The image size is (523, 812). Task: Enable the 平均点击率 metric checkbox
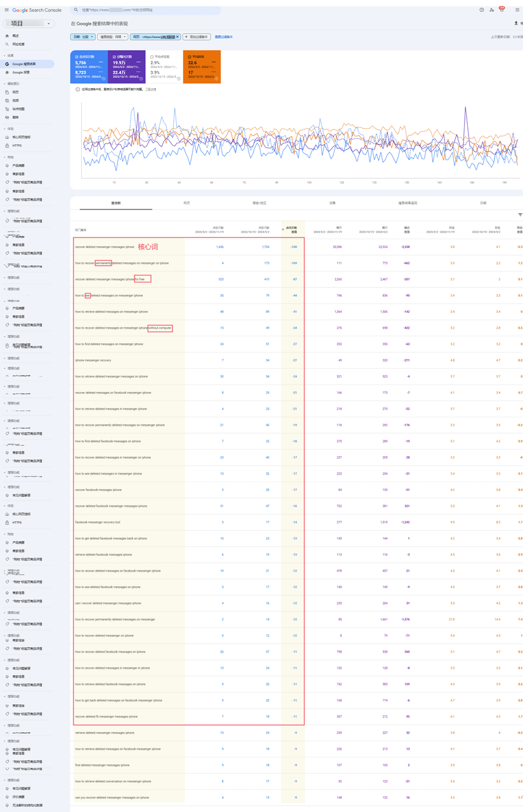coord(152,56)
